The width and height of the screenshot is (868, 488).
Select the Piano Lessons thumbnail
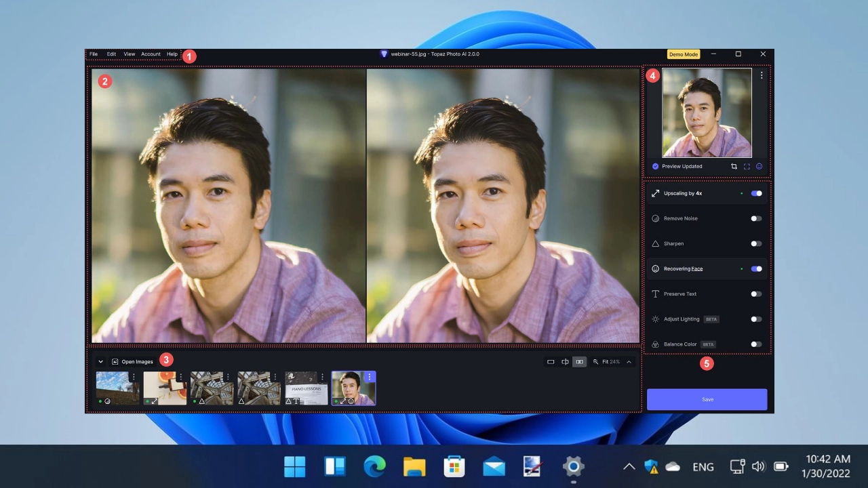(x=306, y=388)
